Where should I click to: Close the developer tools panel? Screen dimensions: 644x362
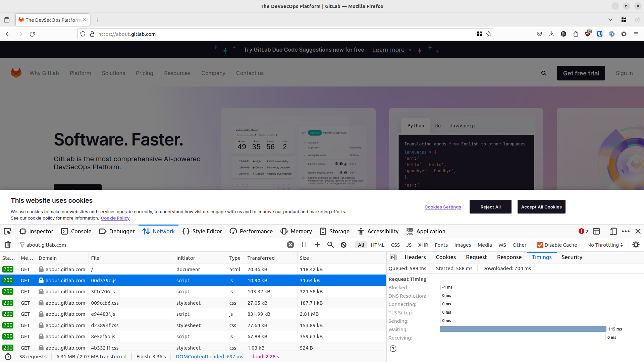coord(638,231)
